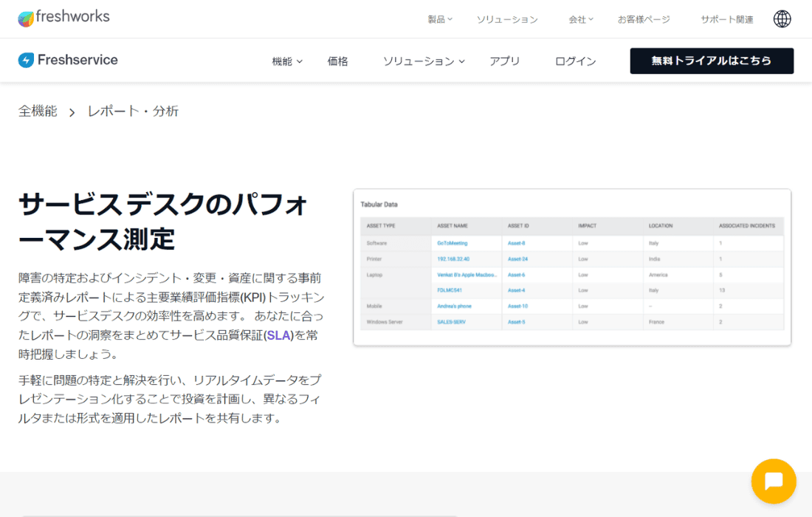Image resolution: width=812 pixels, height=517 pixels.
Task: Click Asset-24 in the Asset ID column
Action: pos(518,259)
